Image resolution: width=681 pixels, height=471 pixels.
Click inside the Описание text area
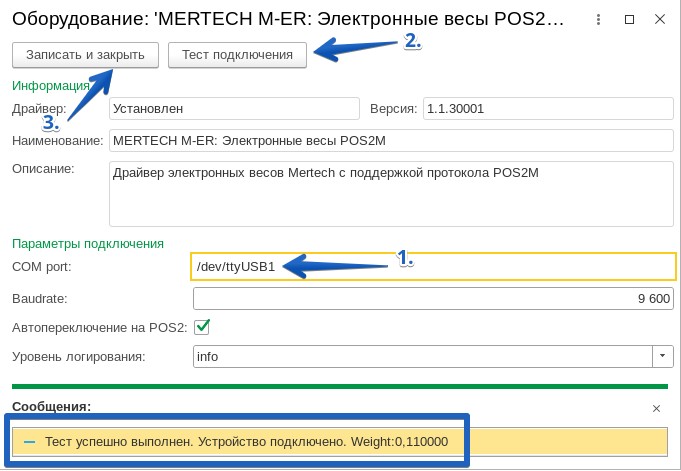(x=390, y=194)
